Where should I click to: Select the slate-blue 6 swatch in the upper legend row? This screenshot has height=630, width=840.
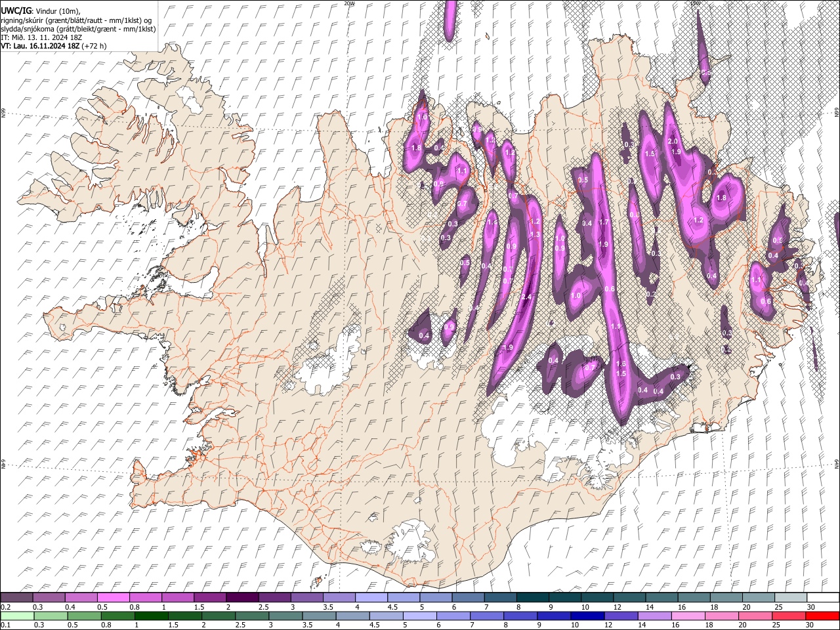click(468, 597)
